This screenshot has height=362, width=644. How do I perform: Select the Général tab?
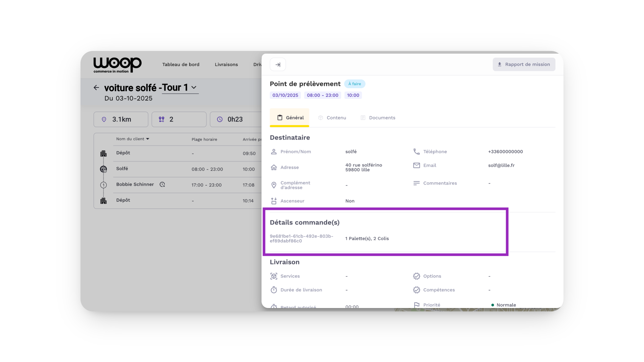pos(290,118)
